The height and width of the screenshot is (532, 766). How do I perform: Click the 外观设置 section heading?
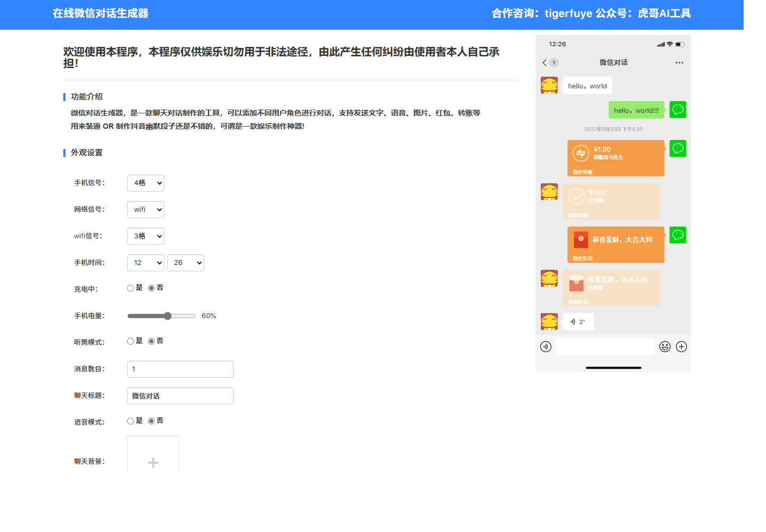[87, 153]
